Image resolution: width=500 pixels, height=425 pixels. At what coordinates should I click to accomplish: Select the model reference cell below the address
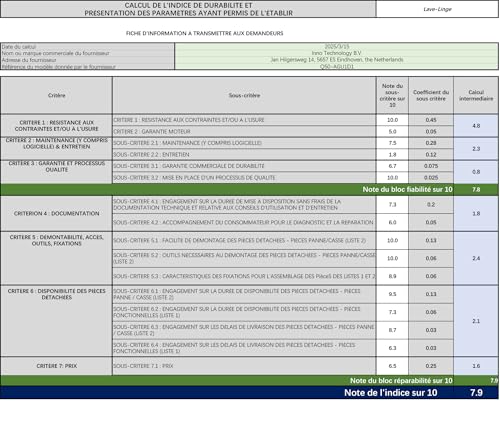click(337, 66)
